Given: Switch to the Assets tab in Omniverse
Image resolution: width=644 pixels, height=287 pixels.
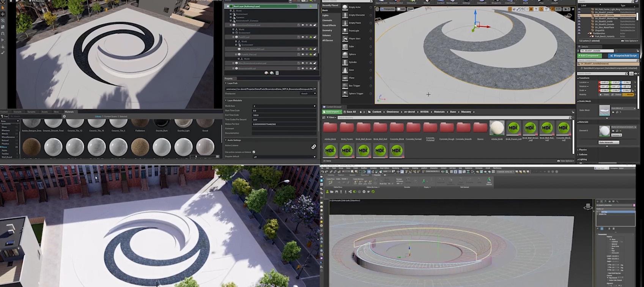Looking at the screenshot, I should tap(44, 112).
